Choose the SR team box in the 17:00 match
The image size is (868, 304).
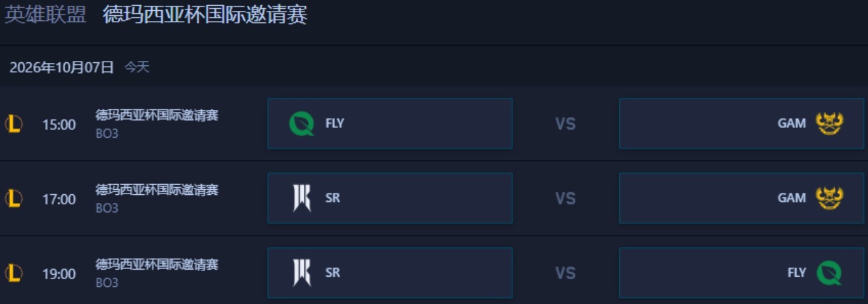coord(390,198)
